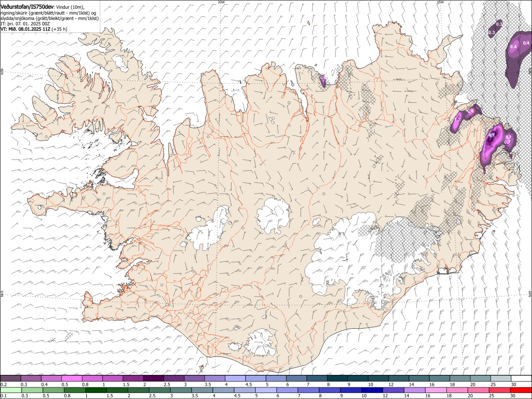The image size is (532, 399).
Task: Click the "rigning/skúrir" legend description line
Action: pyautogui.click(x=49, y=13)
